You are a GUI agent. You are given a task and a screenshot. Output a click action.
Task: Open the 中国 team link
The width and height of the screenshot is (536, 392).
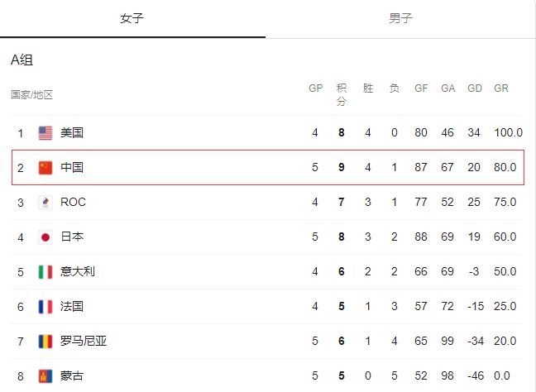click(x=72, y=167)
